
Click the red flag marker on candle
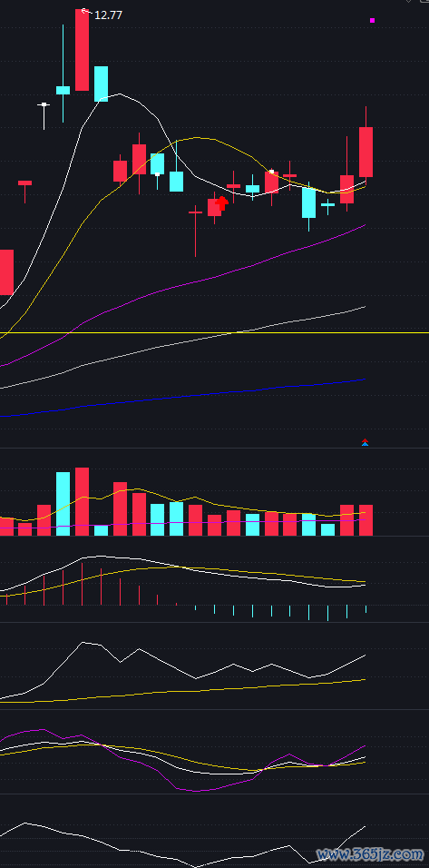(221, 203)
